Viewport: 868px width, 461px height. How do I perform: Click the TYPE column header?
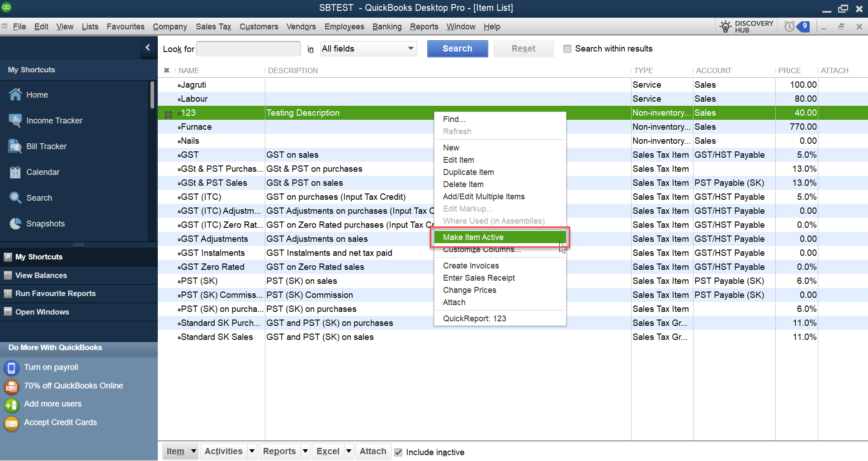coord(643,71)
